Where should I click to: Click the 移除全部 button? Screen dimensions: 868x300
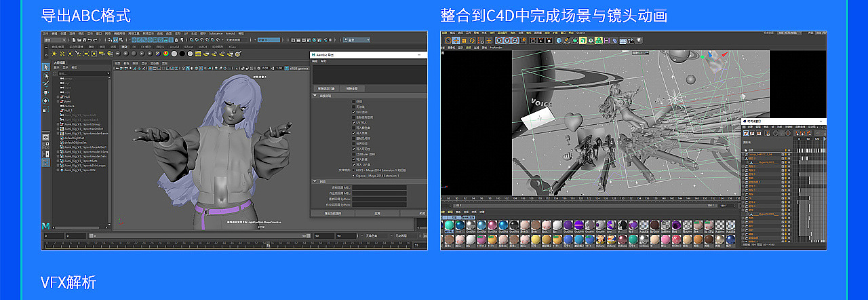coord(352,88)
